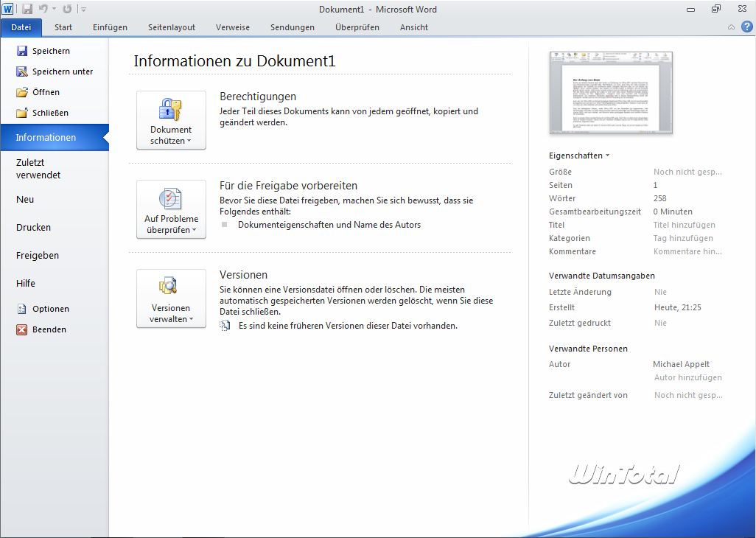Screen dimensions: 756x538
Task: Minimize the ribbon using the caret icon
Action: pyautogui.click(x=731, y=27)
